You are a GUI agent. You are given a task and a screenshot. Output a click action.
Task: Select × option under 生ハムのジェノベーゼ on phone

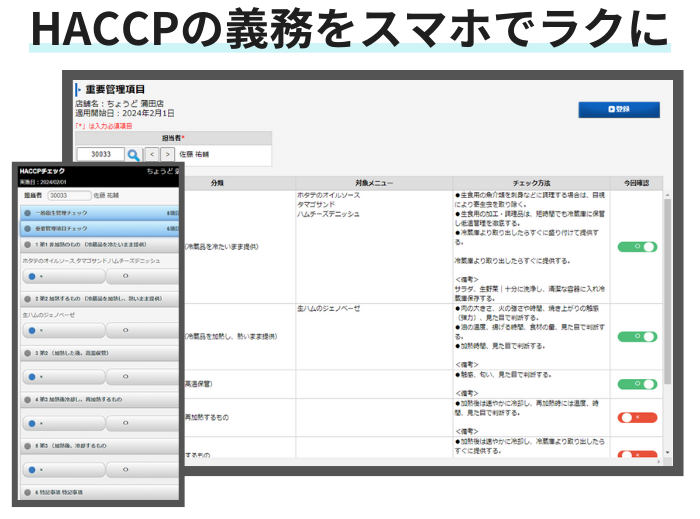(63, 330)
